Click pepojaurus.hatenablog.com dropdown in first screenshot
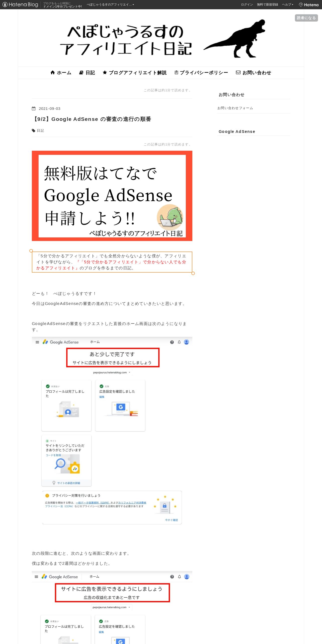Viewport: 322px width, 644px height. point(112,372)
